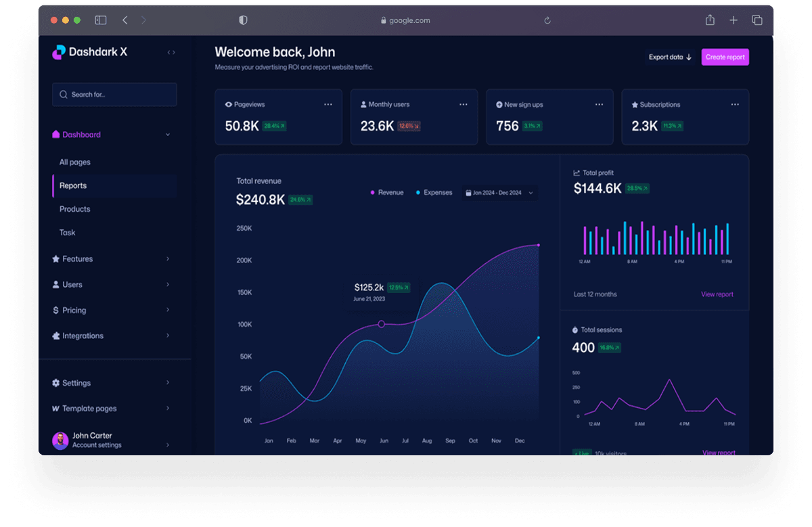Open the Monthly users card options menu

click(464, 105)
